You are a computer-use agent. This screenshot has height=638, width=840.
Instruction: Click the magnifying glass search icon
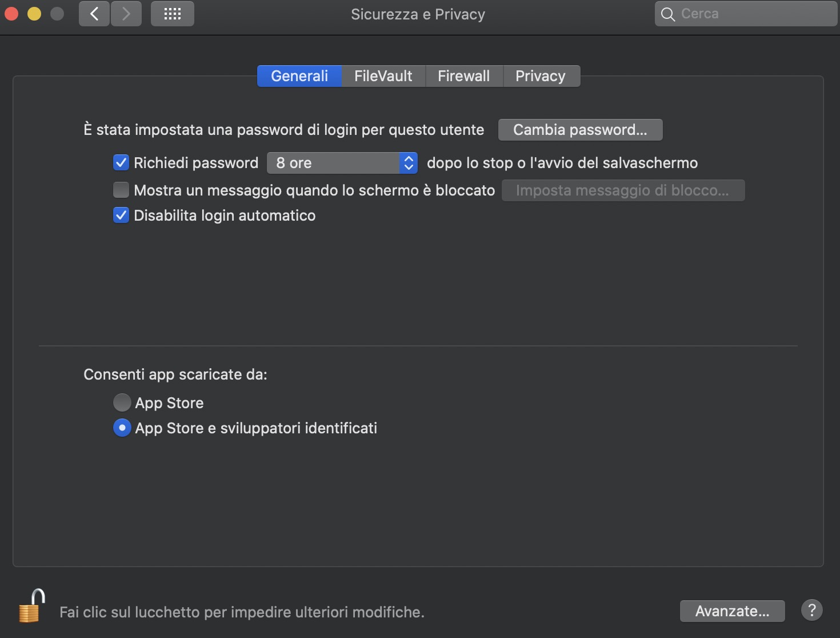click(x=667, y=14)
